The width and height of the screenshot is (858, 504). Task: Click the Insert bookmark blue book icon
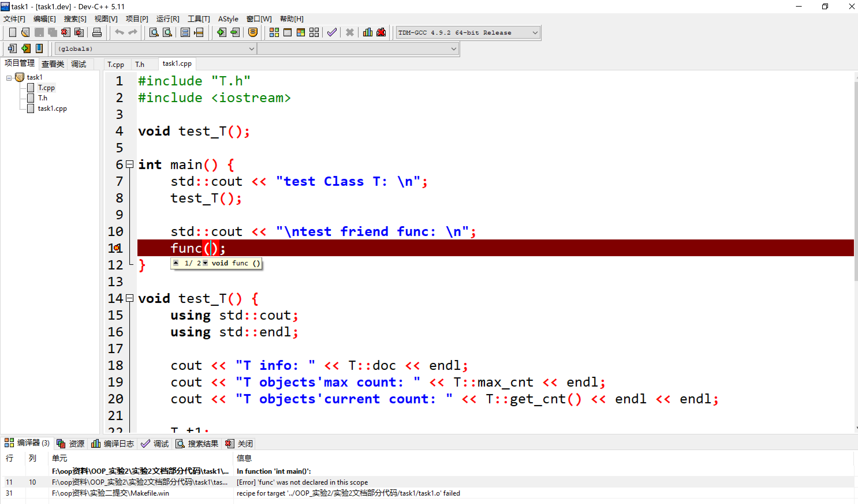[x=40, y=49]
